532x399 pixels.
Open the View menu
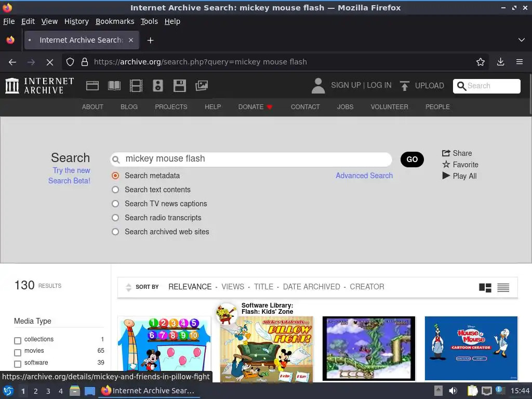point(49,21)
